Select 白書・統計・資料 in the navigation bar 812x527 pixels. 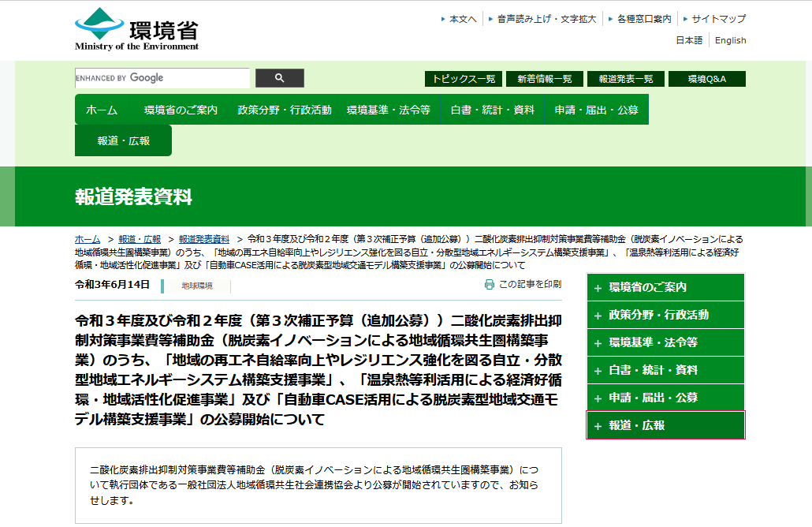pos(492,110)
